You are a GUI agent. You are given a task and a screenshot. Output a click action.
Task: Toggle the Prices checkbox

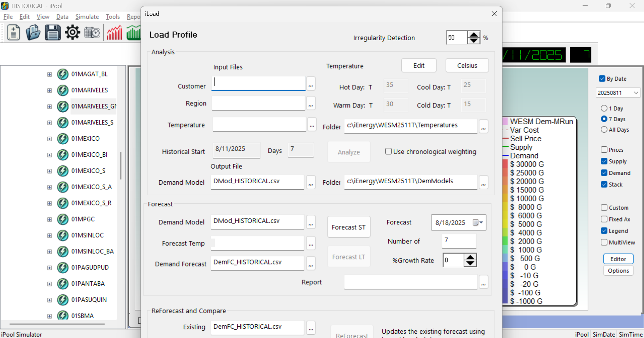tap(604, 150)
